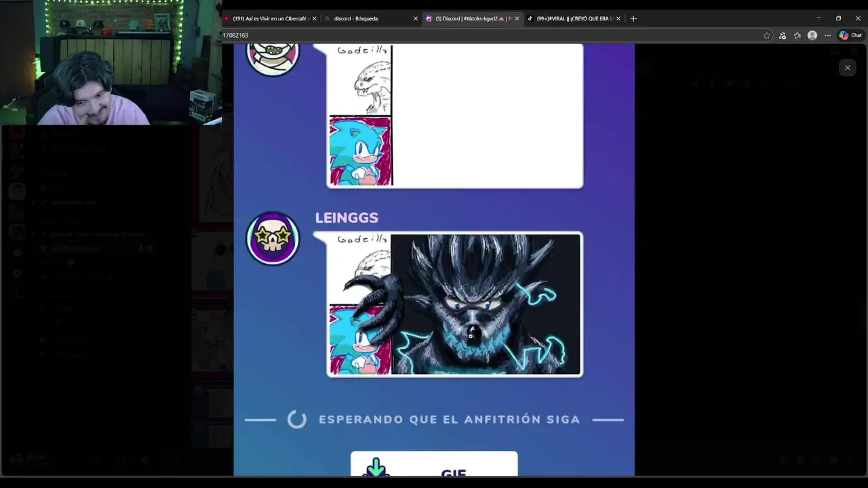Open the favorites list icon
Image resolution: width=868 pixels, height=488 pixels.
(x=797, y=35)
